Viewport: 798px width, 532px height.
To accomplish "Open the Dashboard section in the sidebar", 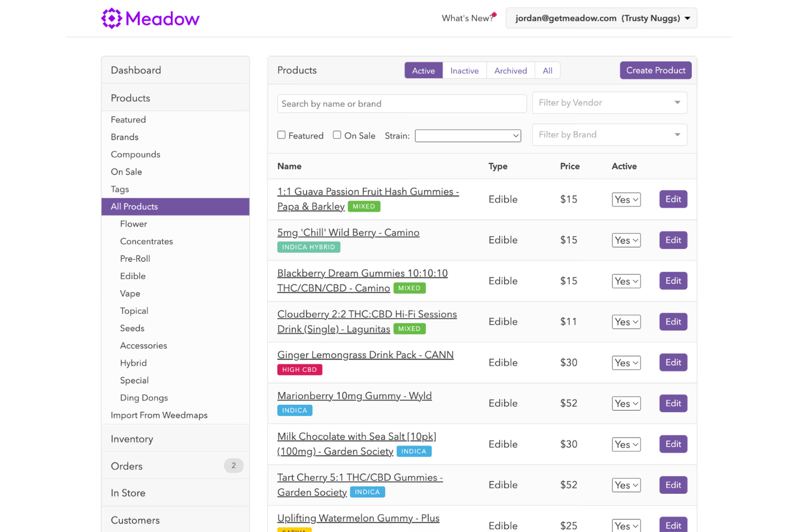I will 175,70.
